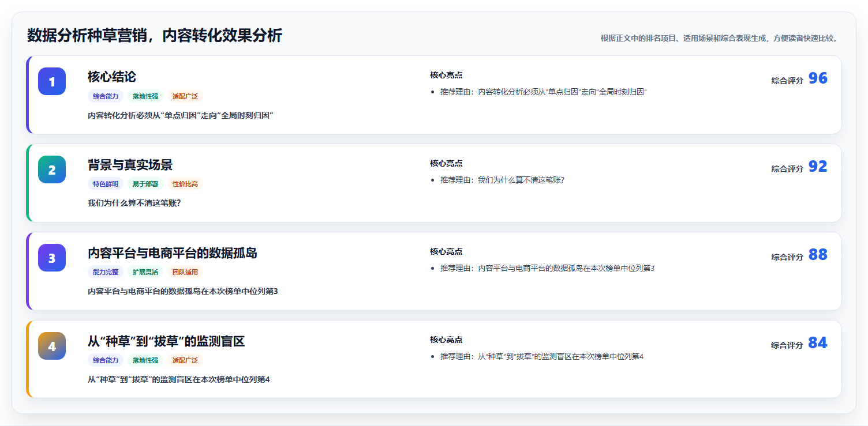Click the 综合评分 label beside 84

pos(787,345)
